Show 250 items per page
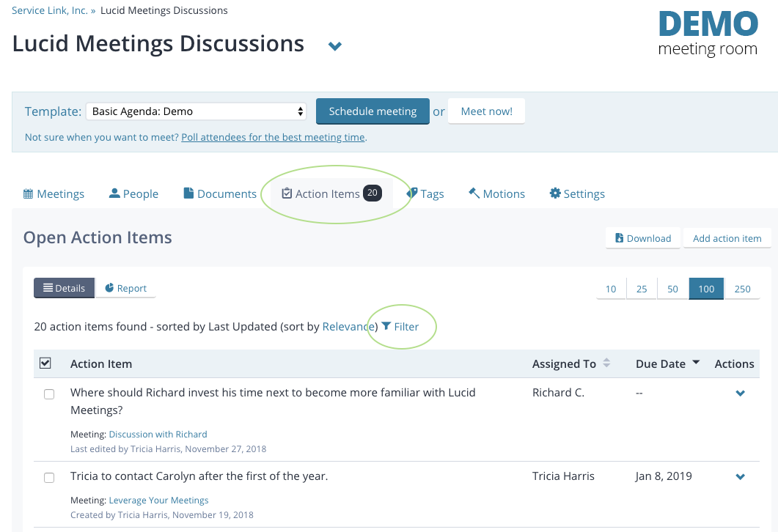Screen dimensions: 778x532 click(x=742, y=289)
